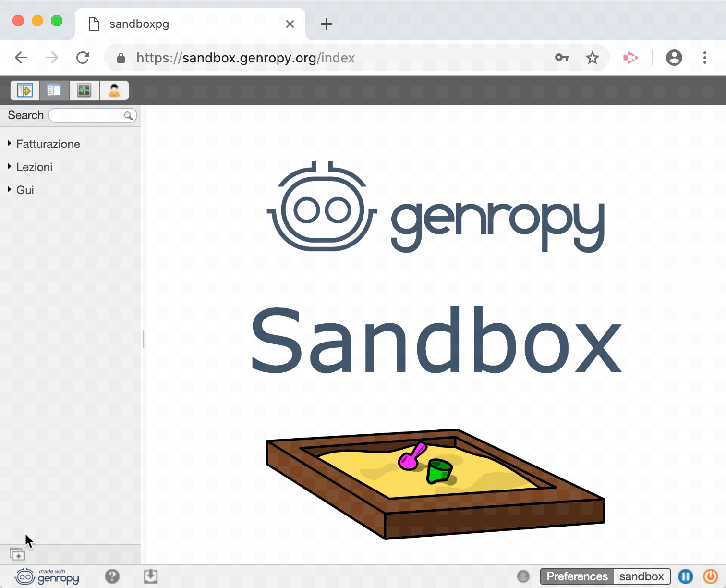Click the sidebar splitter handle
Screen dimensions: 726x588
pyautogui.click(x=144, y=339)
